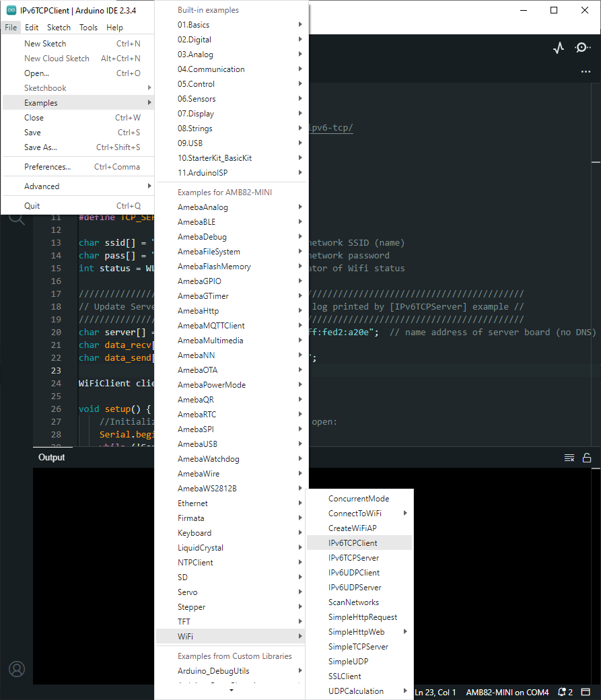Open the Sketch menu
The width and height of the screenshot is (601, 700).
(x=59, y=28)
